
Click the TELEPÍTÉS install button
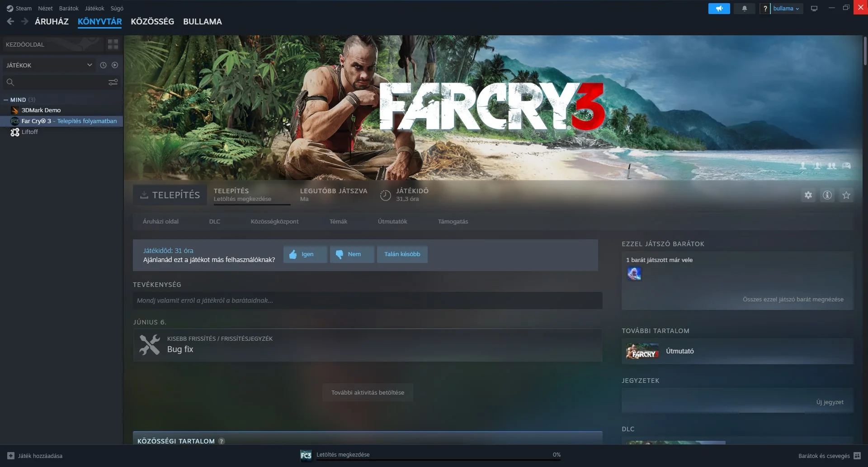[170, 195]
